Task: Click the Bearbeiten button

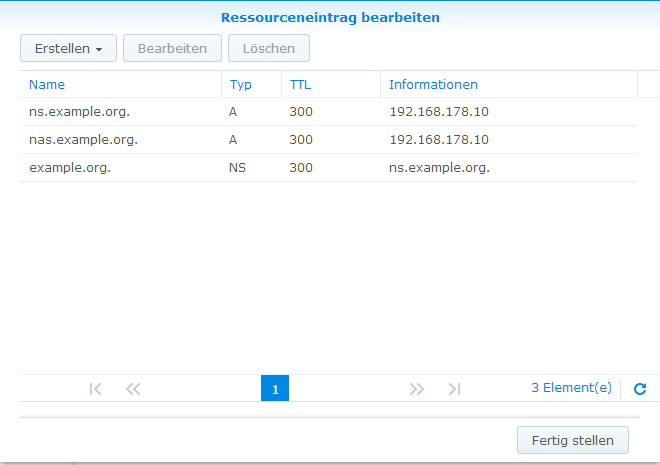Action: [172, 48]
